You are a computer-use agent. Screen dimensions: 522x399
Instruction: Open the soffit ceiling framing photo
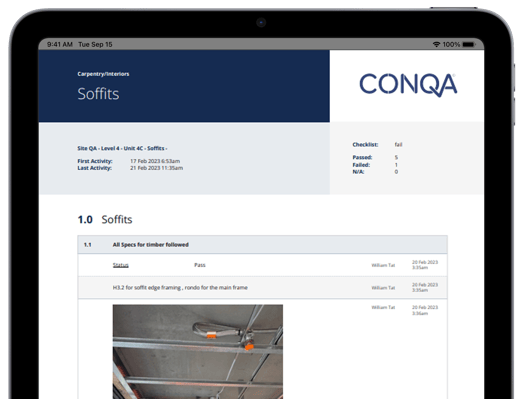click(198, 352)
